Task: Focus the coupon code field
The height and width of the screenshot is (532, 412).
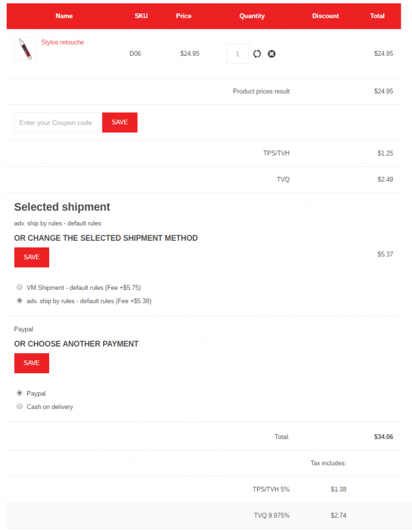Action: [x=57, y=122]
